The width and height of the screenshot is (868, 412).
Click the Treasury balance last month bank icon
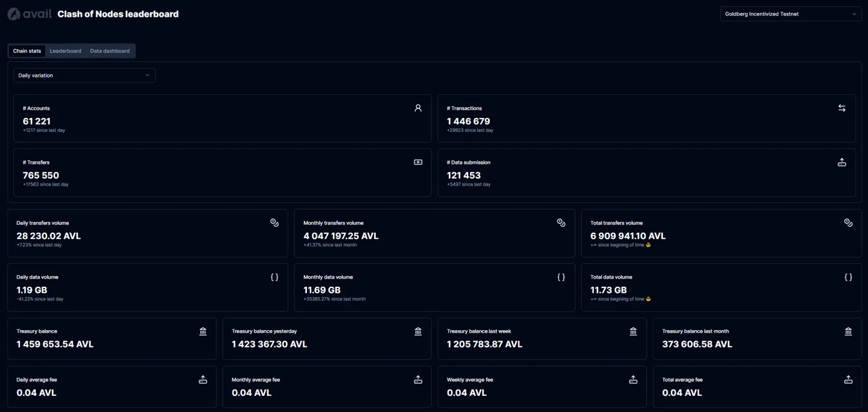pyautogui.click(x=848, y=331)
